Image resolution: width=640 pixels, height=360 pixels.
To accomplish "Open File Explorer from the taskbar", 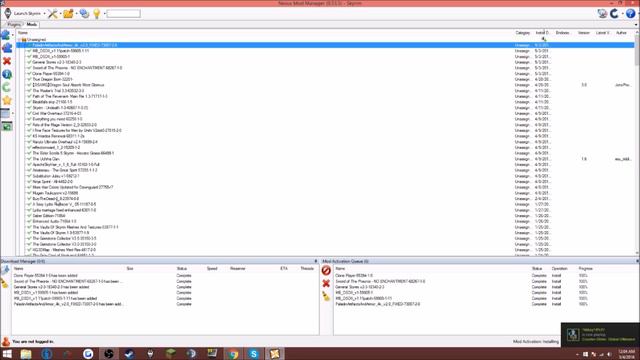I will [26, 354].
